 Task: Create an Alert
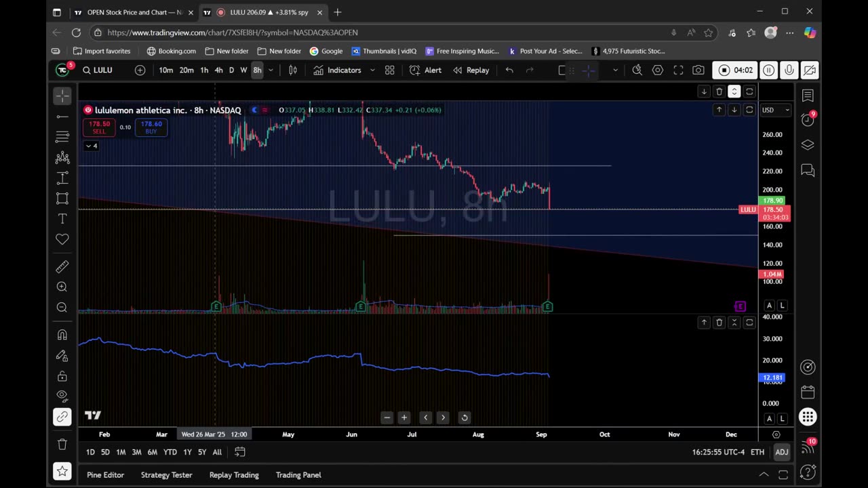click(425, 70)
